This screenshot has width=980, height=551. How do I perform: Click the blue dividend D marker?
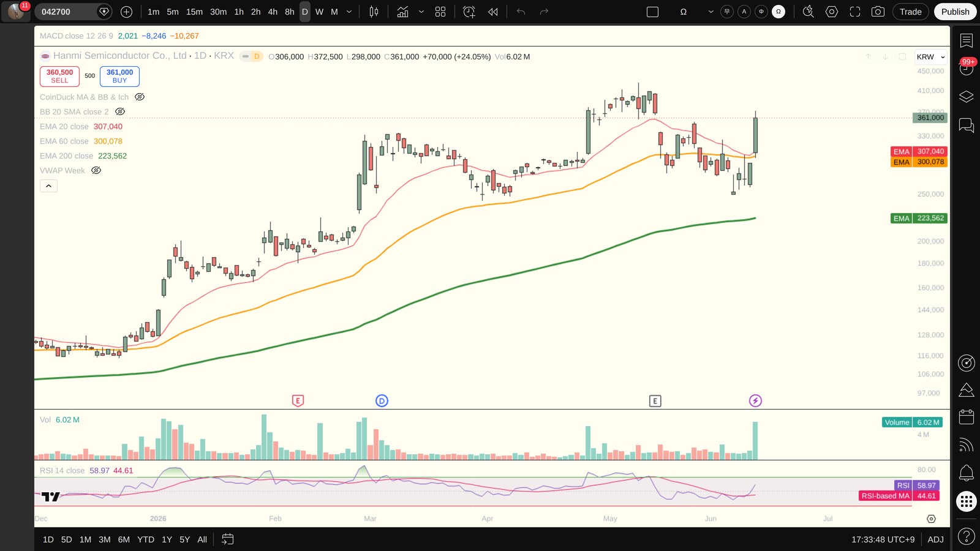(382, 401)
